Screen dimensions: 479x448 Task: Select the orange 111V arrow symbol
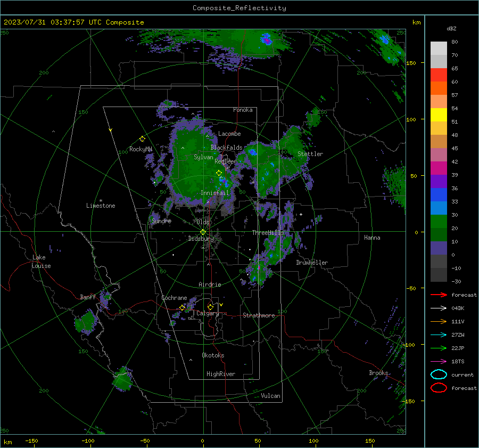click(439, 321)
